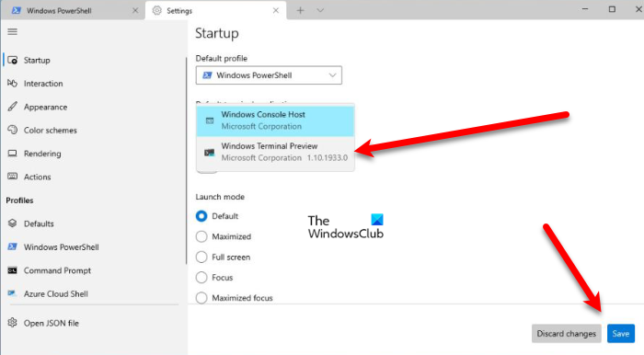Image resolution: width=644 pixels, height=355 pixels.
Task: Click the Save button
Action: point(621,334)
